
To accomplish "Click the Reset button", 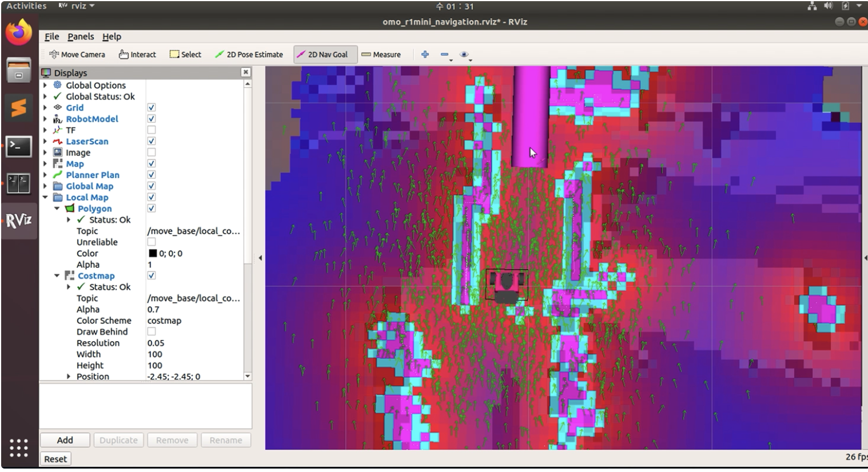I will click(55, 459).
